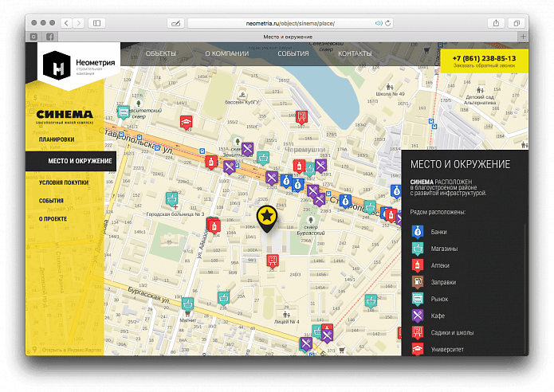Open a new tab with the plus button
This screenshot has height=392, width=554.
tap(523, 37)
